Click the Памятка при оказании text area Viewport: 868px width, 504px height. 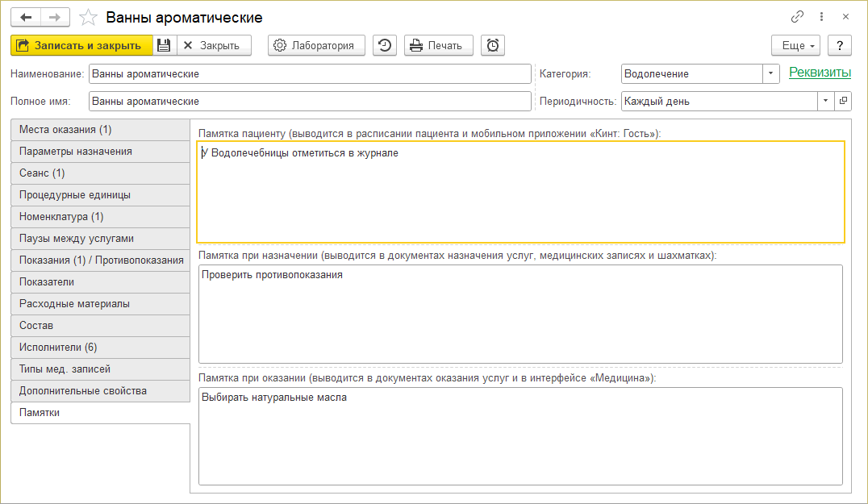[520, 435]
